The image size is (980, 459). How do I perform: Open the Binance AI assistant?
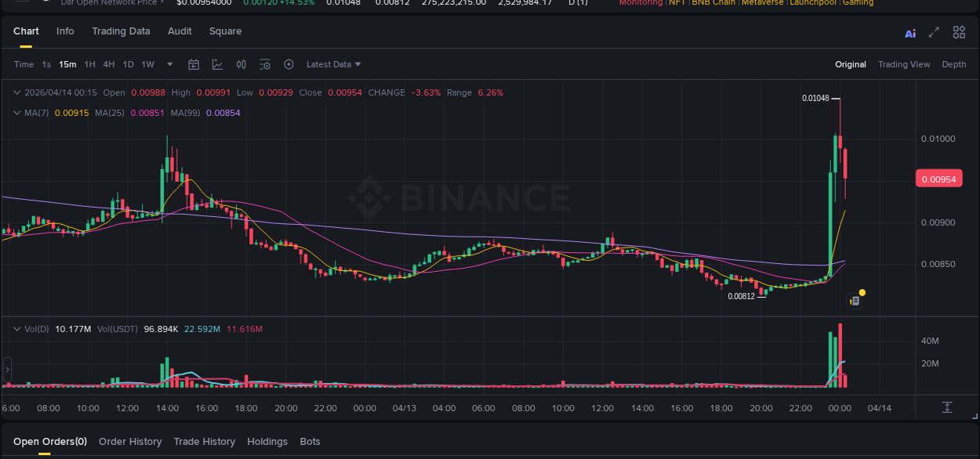(x=909, y=33)
